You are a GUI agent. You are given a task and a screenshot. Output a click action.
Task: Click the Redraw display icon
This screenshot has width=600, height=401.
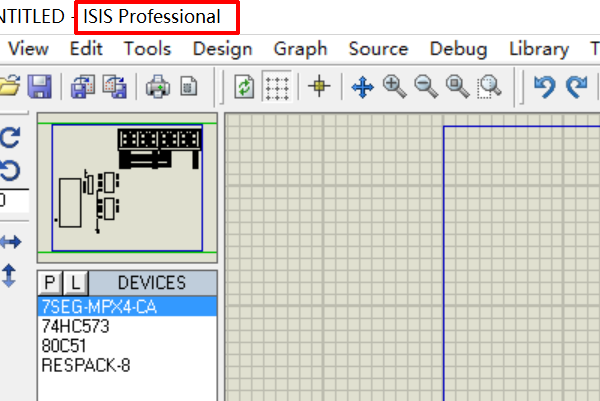[x=244, y=86]
